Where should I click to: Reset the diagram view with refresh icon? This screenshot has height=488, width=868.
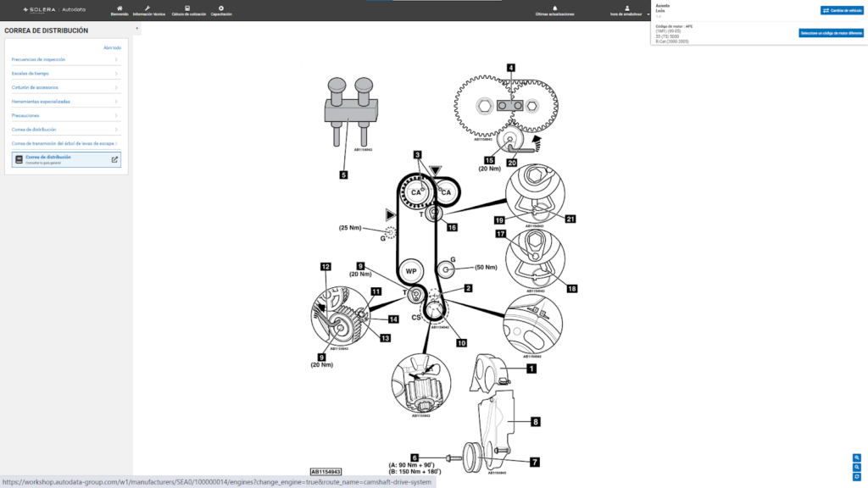click(x=857, y=477)
